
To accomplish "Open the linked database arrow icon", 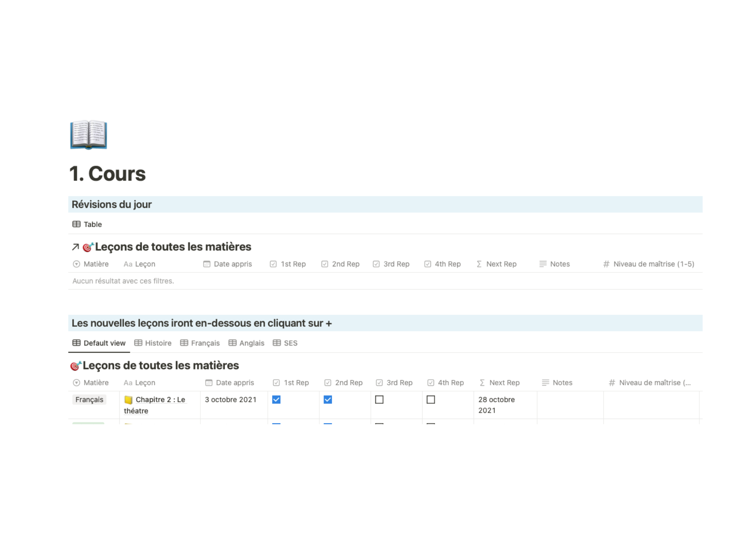I will [x=75, y=247].
